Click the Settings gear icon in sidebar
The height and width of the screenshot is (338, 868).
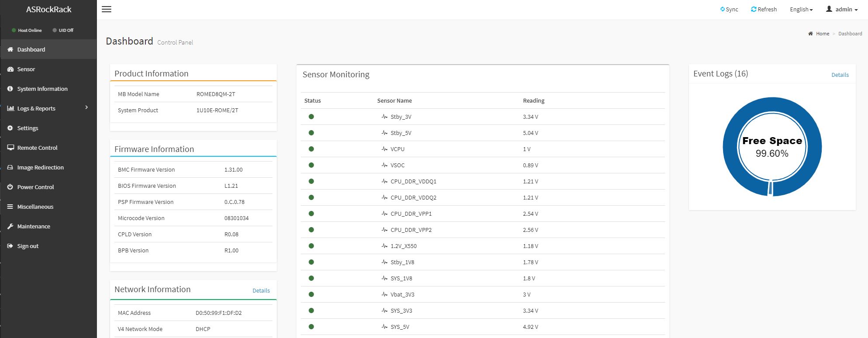coord(10,128)
